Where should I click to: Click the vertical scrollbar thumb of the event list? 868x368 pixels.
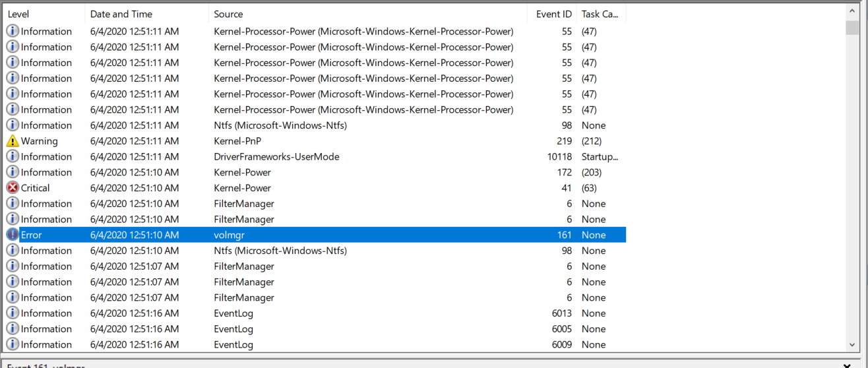852,26
